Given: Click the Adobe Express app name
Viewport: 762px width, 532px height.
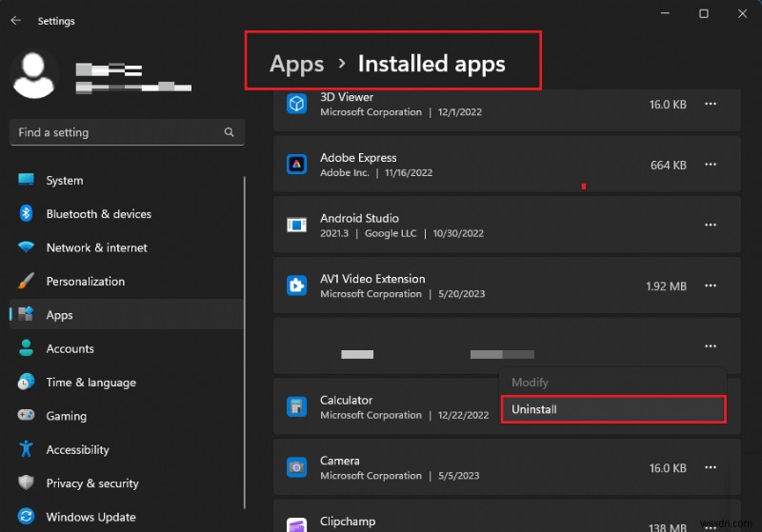Looking at the screenshot, I should tap(358, 158).
